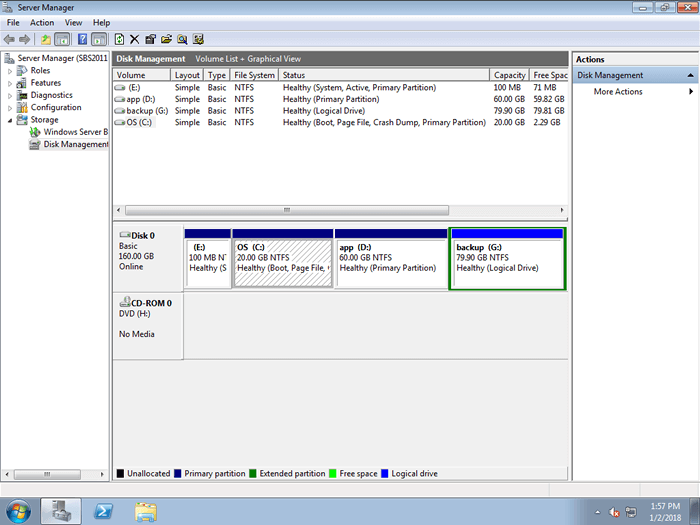Click the Disk 0 drive icon

click(x=125, y=235)
